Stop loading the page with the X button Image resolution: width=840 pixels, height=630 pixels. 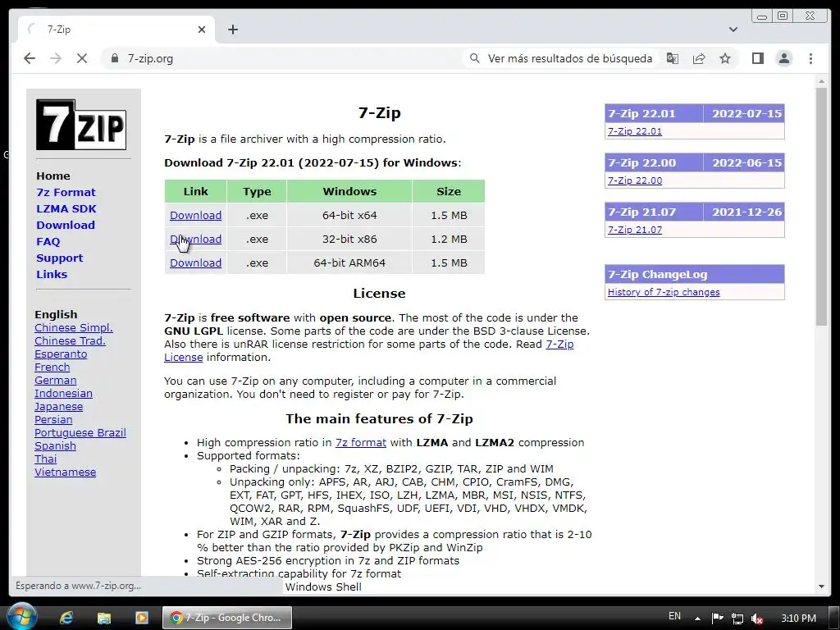point(82,58)
